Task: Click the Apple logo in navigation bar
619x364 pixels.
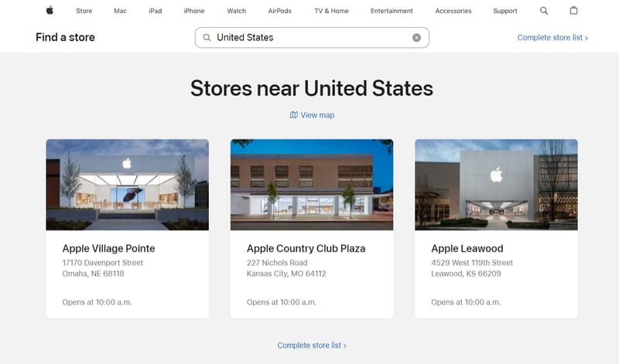Action: (50, 11)
